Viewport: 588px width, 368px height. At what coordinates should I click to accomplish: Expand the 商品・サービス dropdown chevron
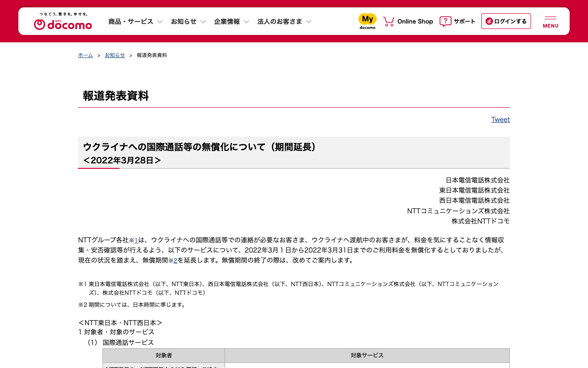(160, 22)
